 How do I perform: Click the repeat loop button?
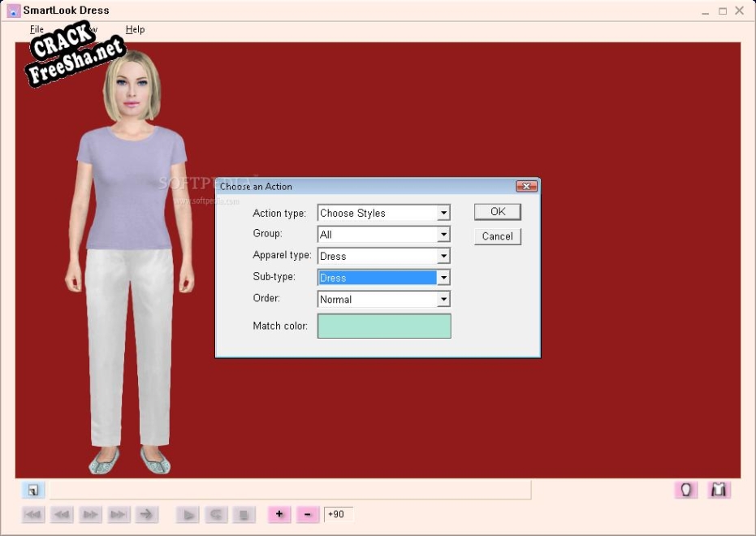[x=216, y=514]
